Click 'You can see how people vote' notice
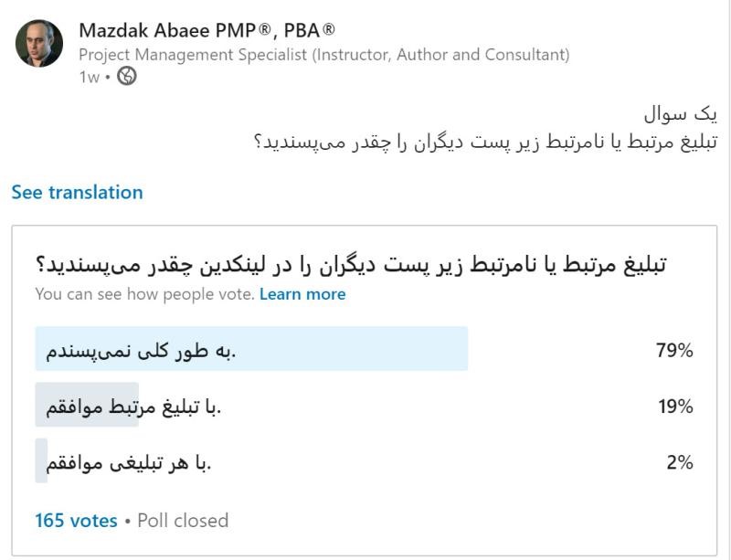The image size is (731, 560). [x=144, y=294]
